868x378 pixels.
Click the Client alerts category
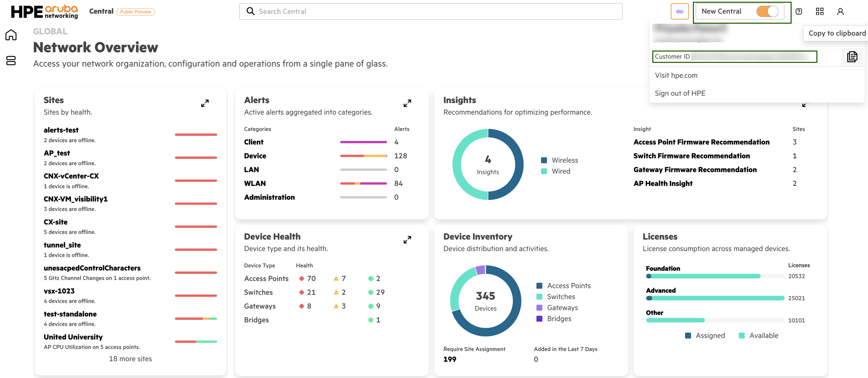254,142
